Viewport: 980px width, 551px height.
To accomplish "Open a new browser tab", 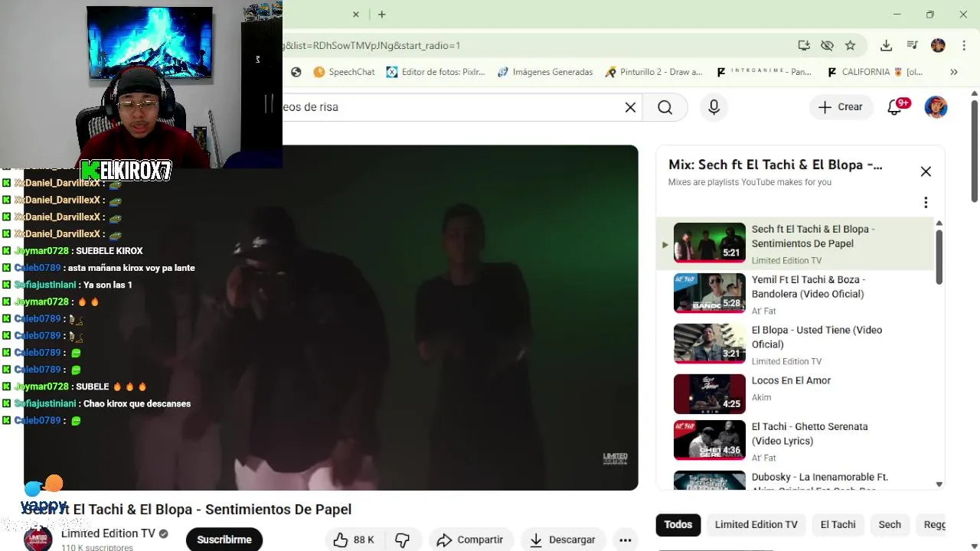I will coord(381,14).
